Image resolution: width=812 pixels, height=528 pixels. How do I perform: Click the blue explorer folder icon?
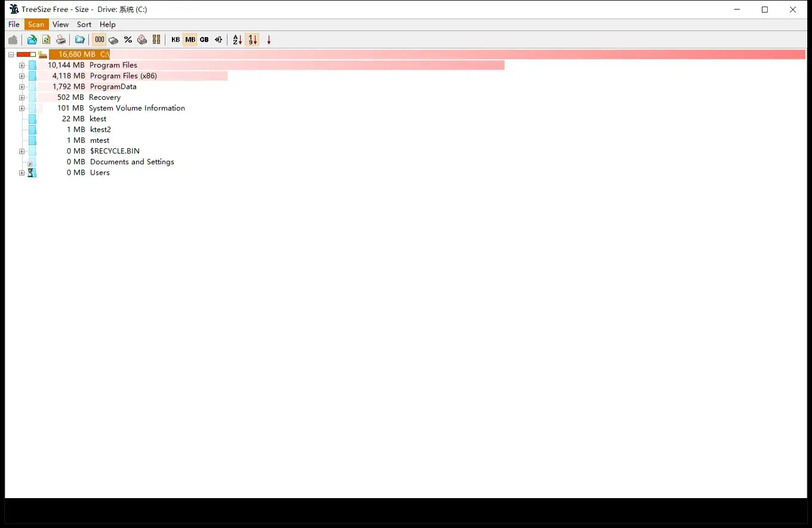(79, 40)
